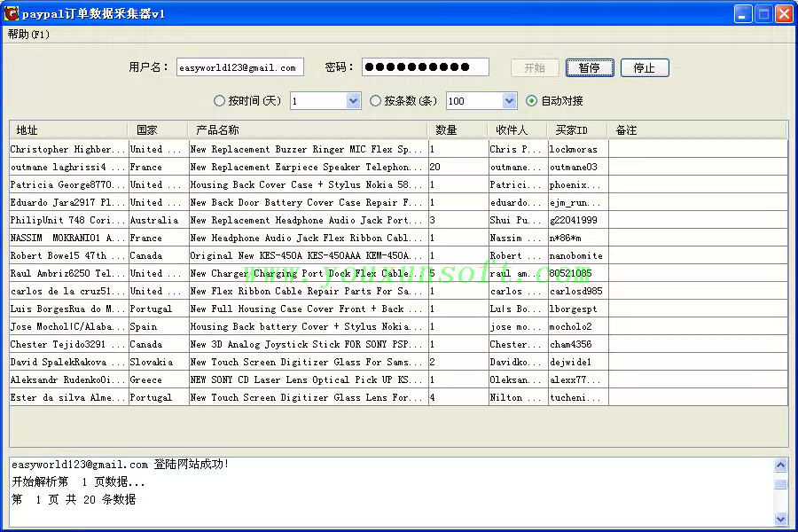Click the recipient cell Shui Pu...
798x532 pixels.
click(518, 221)
